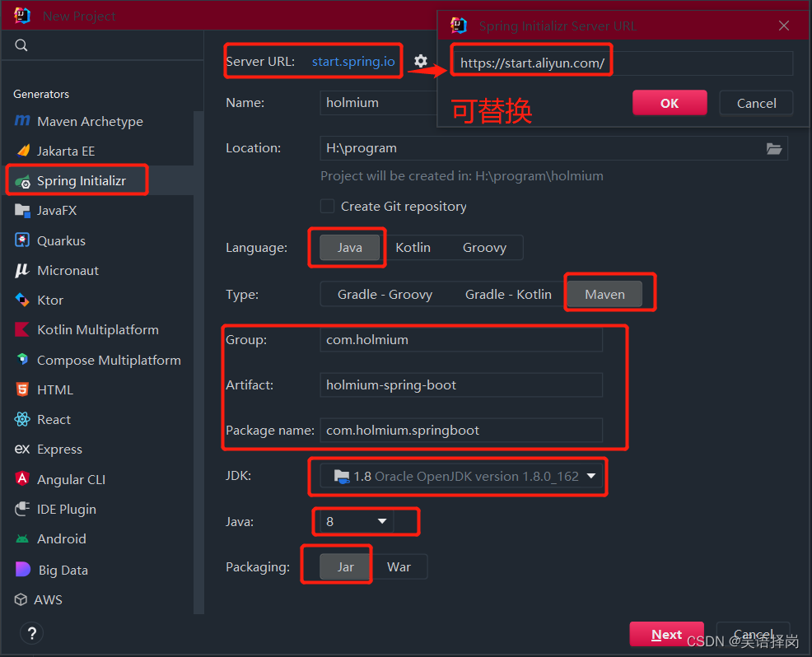Image resolution: width=812 pixels, height=657 pixels.
Task: Open the start.spring.io link
Action: [x=353, y=61]
